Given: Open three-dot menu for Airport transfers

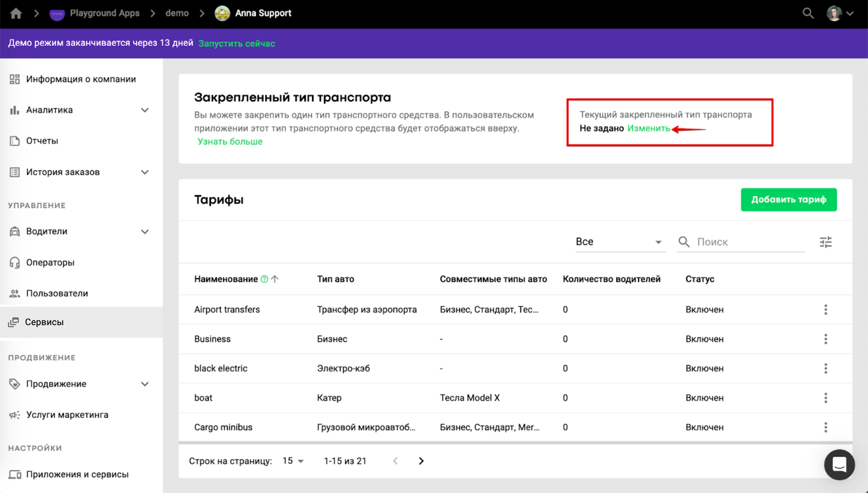Looking at the screenshot, I should coord(825,309).
